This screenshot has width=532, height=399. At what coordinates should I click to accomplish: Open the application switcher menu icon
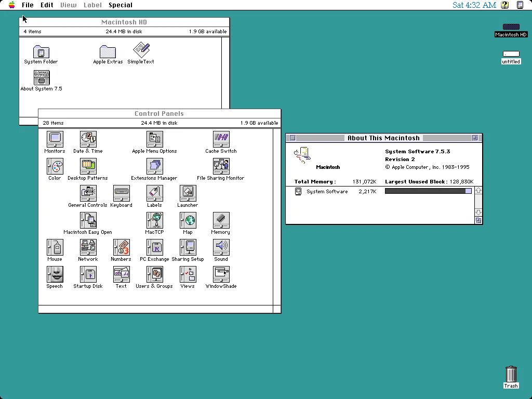520,5
